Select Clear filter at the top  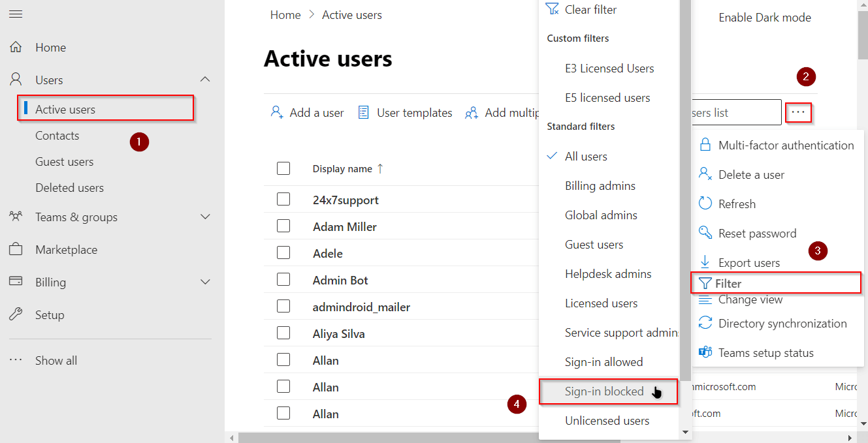588,9
